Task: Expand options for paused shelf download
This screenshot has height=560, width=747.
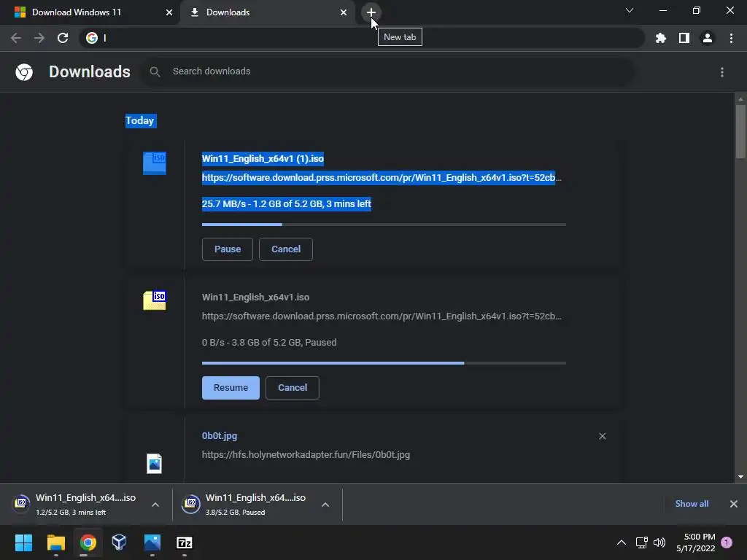Action: click(325, 505)
